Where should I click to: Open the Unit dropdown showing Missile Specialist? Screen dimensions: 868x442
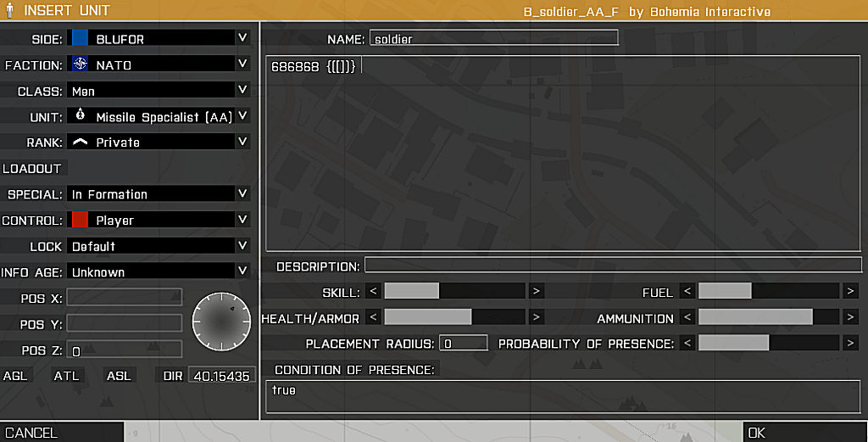159,116
